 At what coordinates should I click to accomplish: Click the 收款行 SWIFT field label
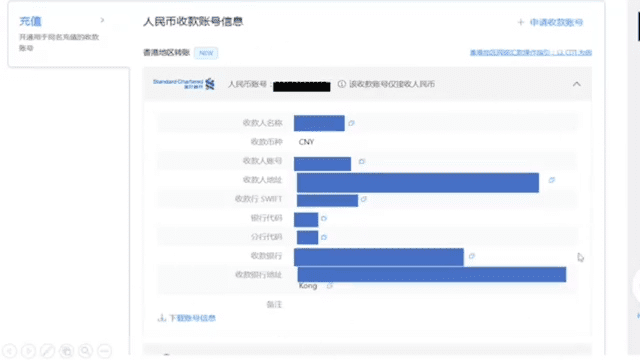pyautogui.click(x=258, y=199)
